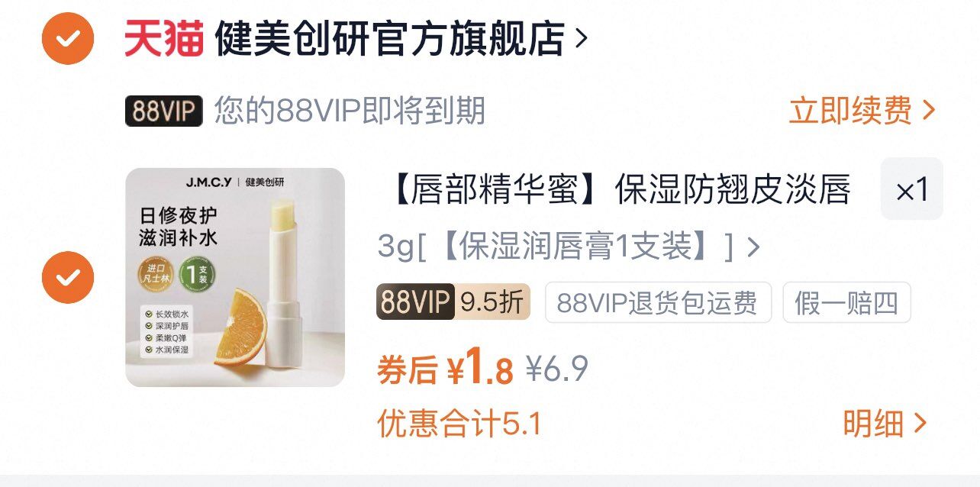Click the 券后 ¥1.8 price

[x=446, y=369]
